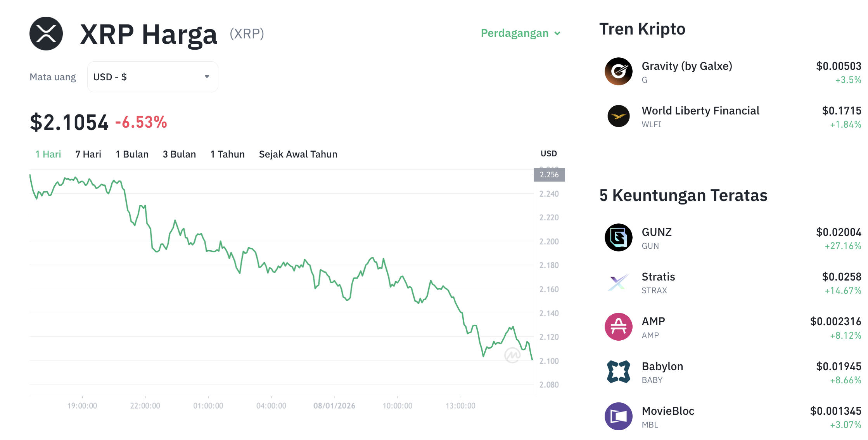This screenshot has width=868, height=440.
Task: Click the AMP token icon
Action: tap(618, 327)
